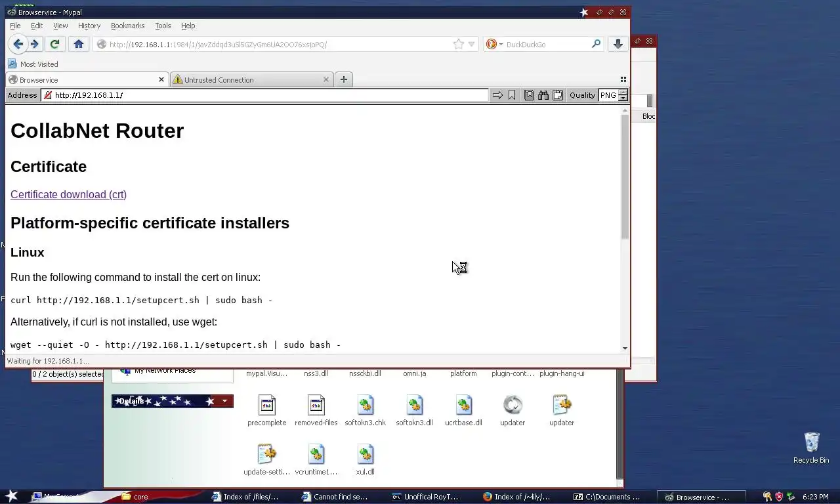Open the Tools menu
This screenshot has height=504, width=840.
point(163,26)
